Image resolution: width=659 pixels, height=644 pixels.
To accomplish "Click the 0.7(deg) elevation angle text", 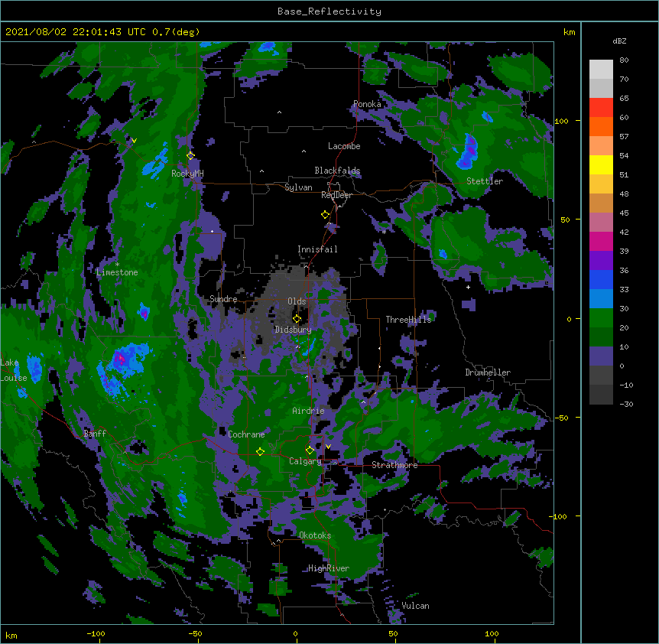I will pos(176,32).
